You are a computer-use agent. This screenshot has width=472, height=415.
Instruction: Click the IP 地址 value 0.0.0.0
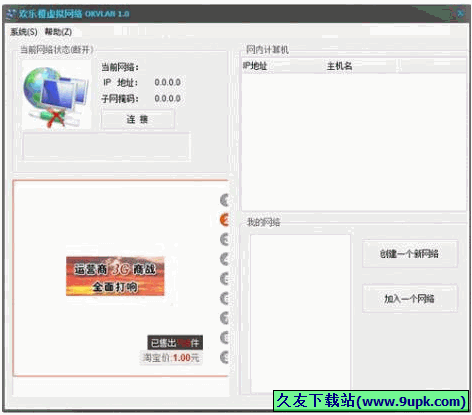(x=168, y=82)
